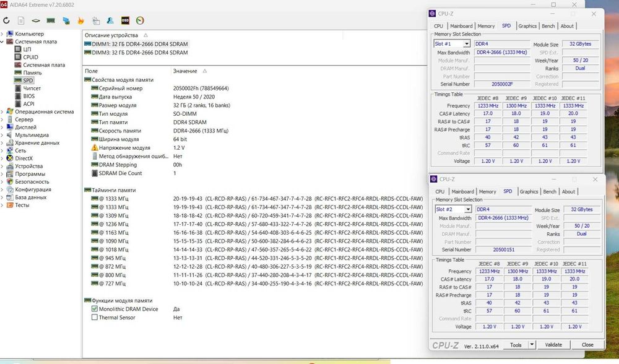
Task: Open the OSD panel toolbar icon
Action: (x=125, y=20)
